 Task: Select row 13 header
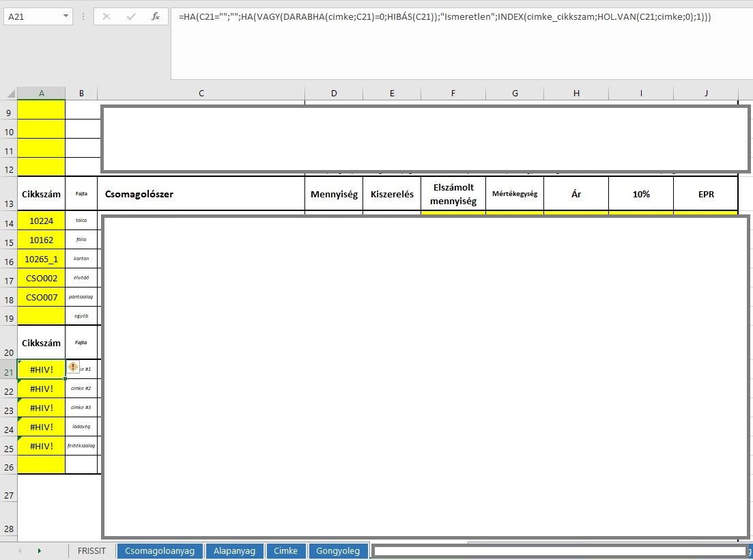pyautogui.click(x=9, y=193)
